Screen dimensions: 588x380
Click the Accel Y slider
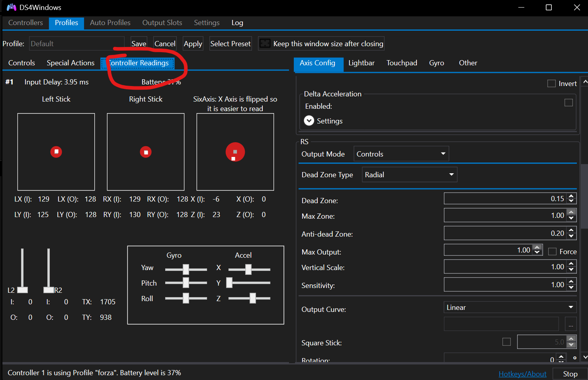click(x=249, y=283)
